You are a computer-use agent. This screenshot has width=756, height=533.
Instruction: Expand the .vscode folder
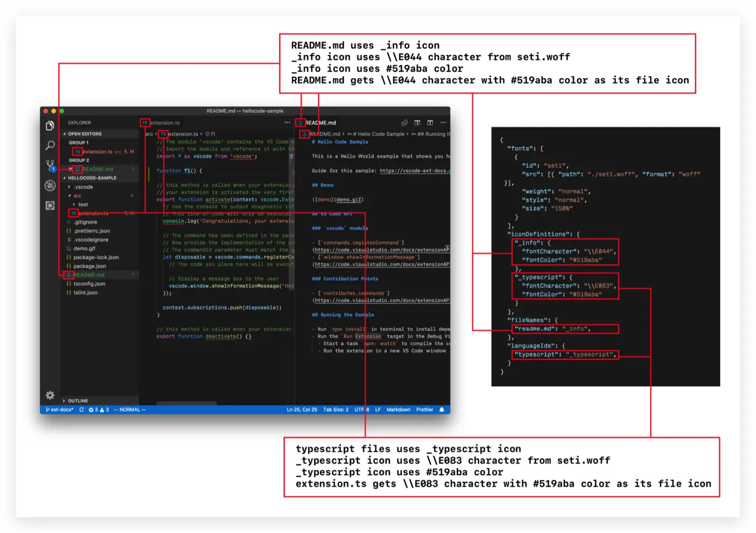click(83, 187)
